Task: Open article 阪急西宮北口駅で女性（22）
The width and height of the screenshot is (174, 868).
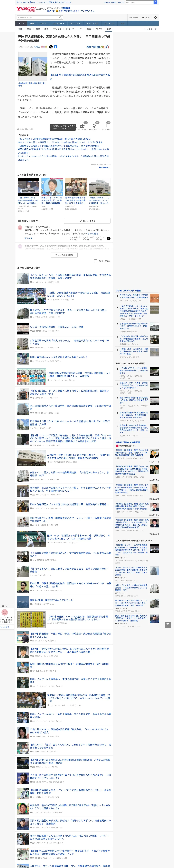Action: (x=70, y=423)
